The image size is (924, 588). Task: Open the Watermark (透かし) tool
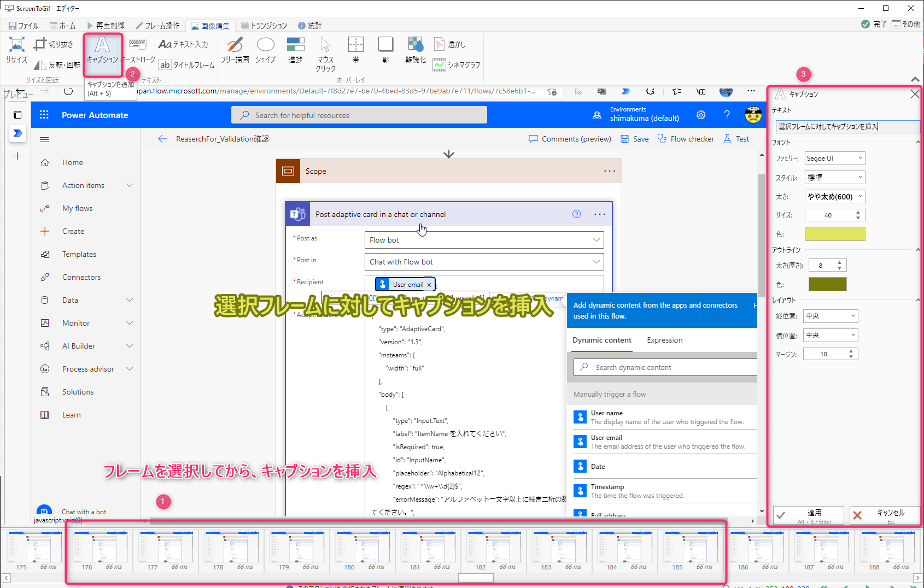point(449,44)
